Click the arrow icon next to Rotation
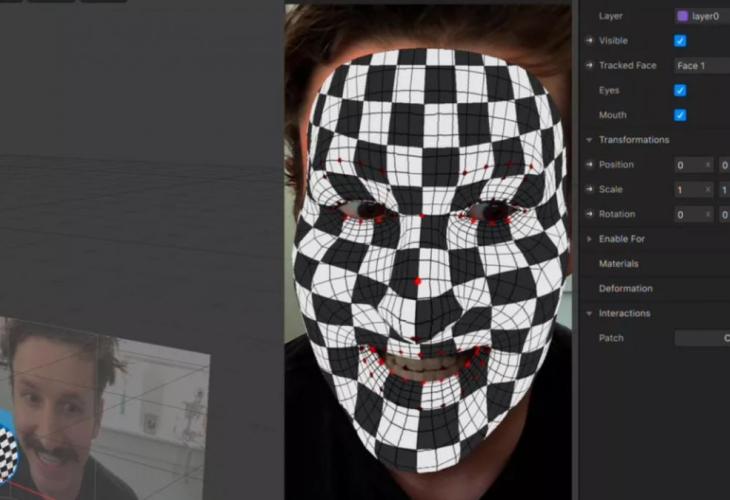The image size is (730, 500). point(590,214)
